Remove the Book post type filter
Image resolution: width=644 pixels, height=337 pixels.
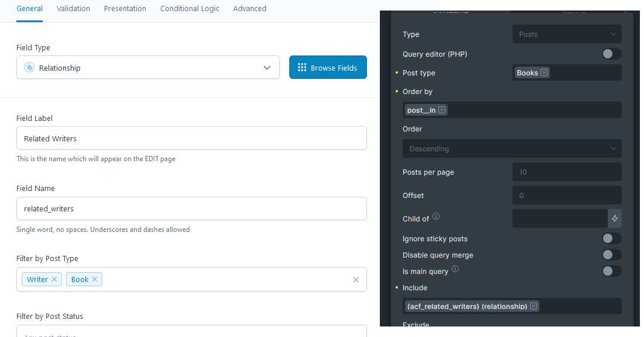(95, 279)
